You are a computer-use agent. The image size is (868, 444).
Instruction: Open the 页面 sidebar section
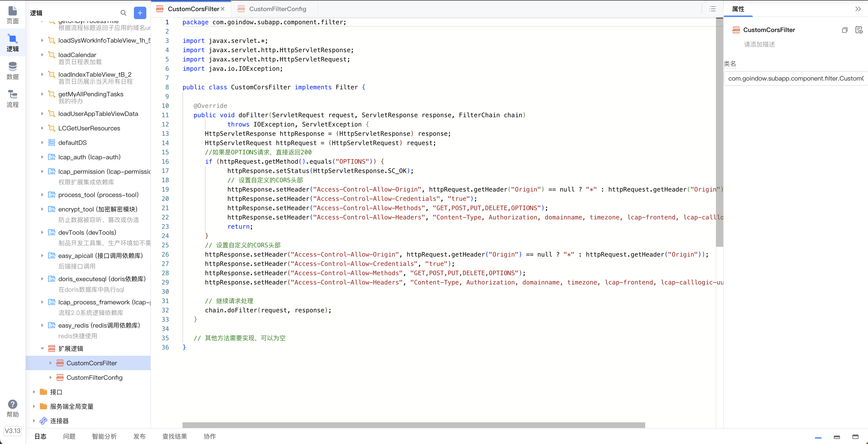click(12, 15)
